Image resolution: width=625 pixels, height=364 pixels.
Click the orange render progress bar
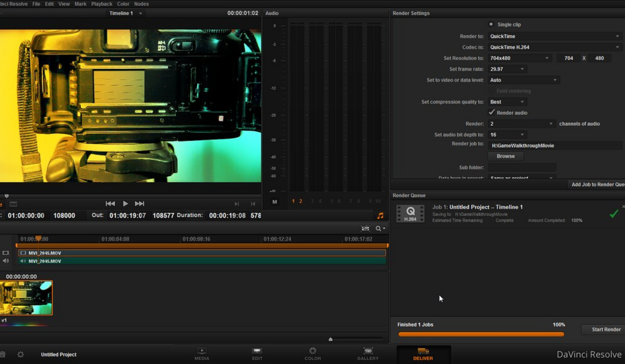pyautogui.click(x=480, y=334)
